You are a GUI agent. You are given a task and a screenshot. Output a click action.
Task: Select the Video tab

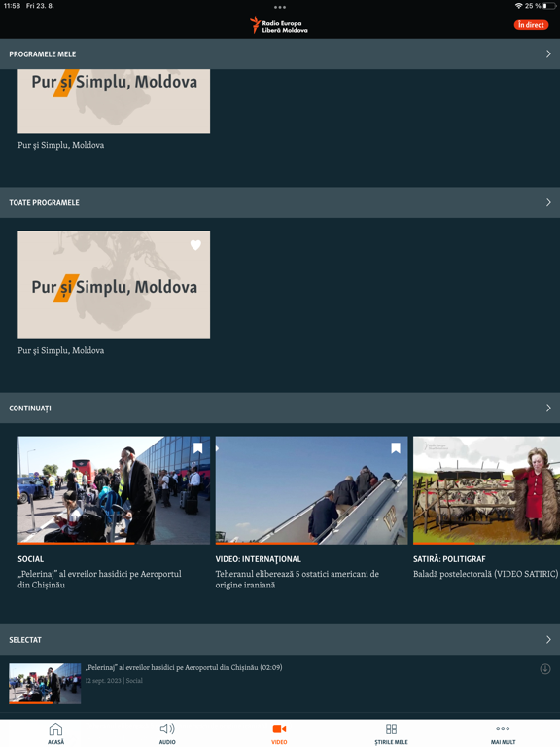tap(279, 732)
